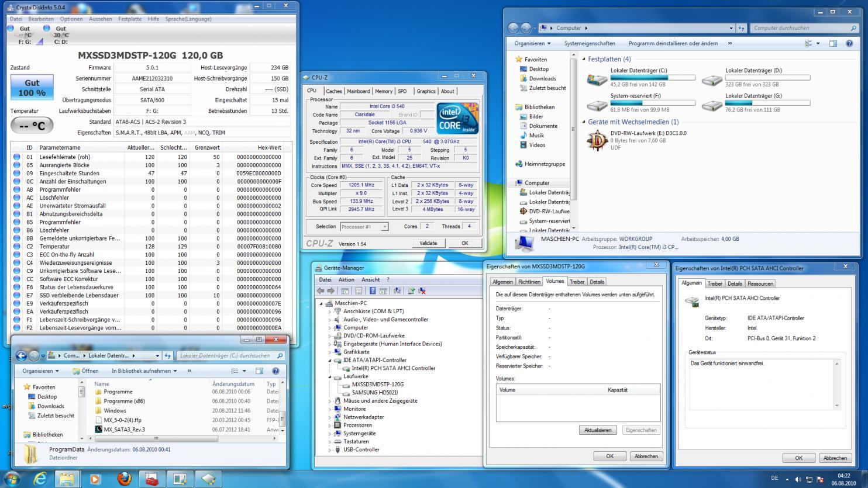
Task: Click the Öffnen button in the C: window
Action: click(x=86, y=371)
